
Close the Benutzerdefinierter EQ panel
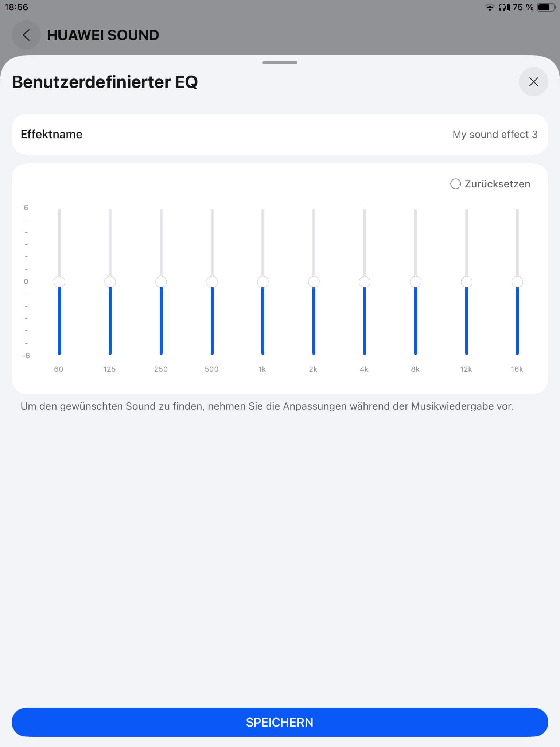pos(533,82)
